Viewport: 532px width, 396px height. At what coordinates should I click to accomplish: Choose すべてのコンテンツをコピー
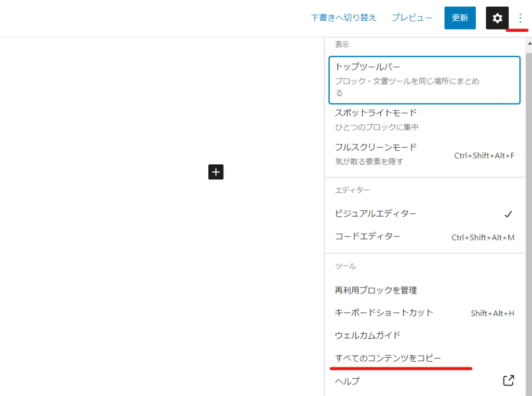[388, 358]
